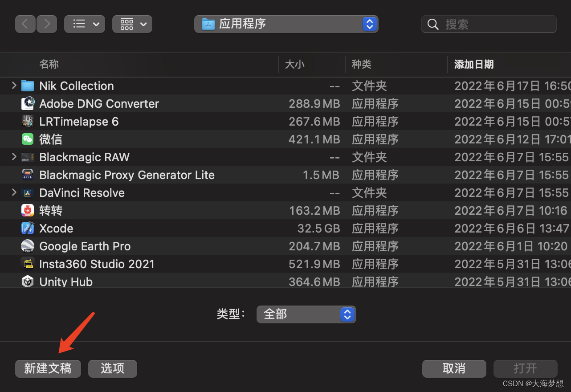Click the 521.9 MB size value
The width and height of the screenshot is (571, 392).
pos(314,264)
